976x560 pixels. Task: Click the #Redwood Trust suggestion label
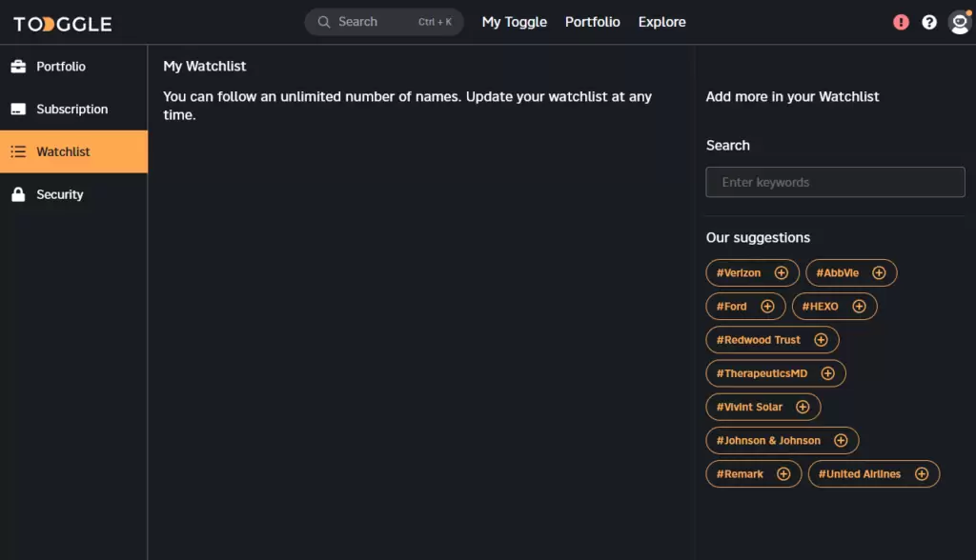(758, 340)
